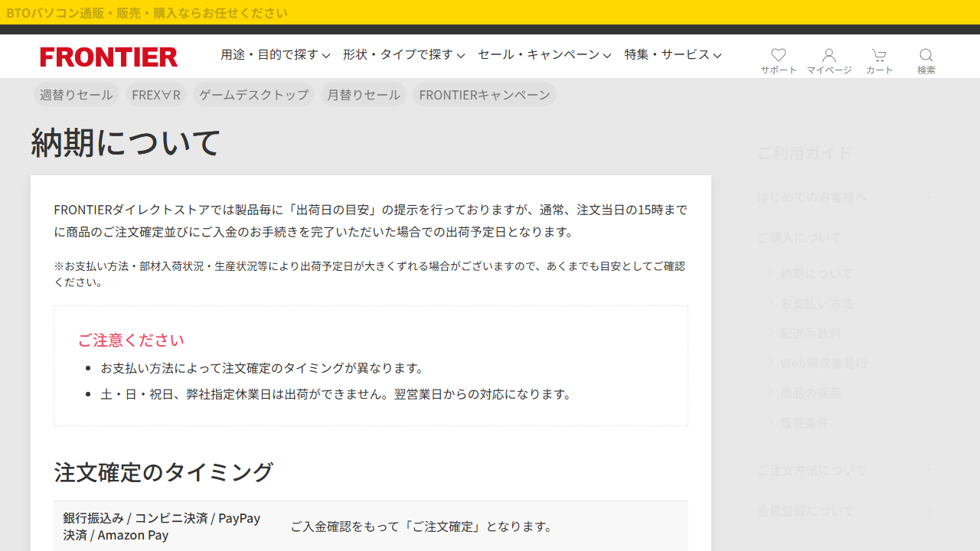The width and height of the screenshot is (980, 551).
Task: Click the BTOパソコン通販 top banner text
Action: (147, 12)
